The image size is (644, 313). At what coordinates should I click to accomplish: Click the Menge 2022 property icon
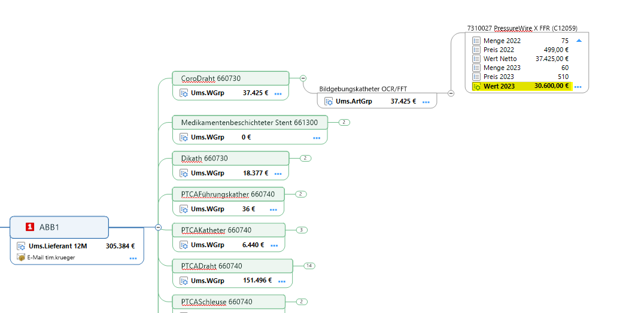(476, 41)
